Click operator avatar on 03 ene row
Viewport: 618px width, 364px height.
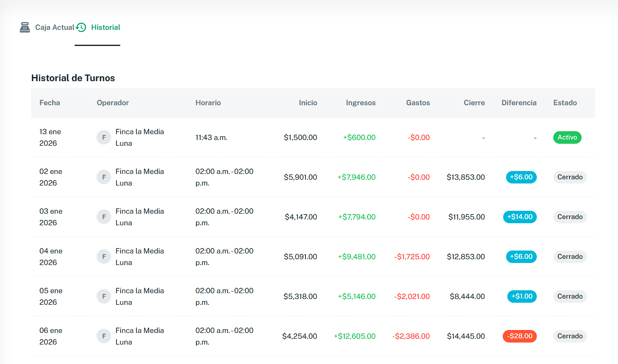(x=104, y=217)
